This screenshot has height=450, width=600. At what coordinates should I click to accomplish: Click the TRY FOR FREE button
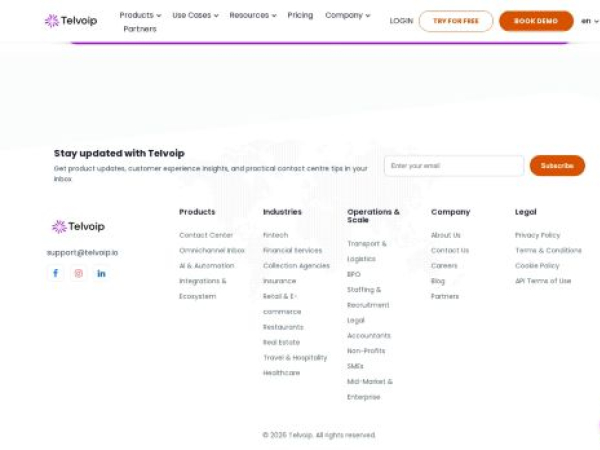pyautogui.click(x=456, y=21)
